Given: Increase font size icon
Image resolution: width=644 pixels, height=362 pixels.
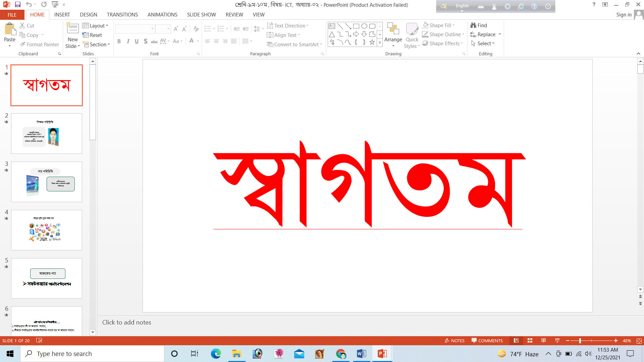Looking at the screenshot, I should point(176,29).
